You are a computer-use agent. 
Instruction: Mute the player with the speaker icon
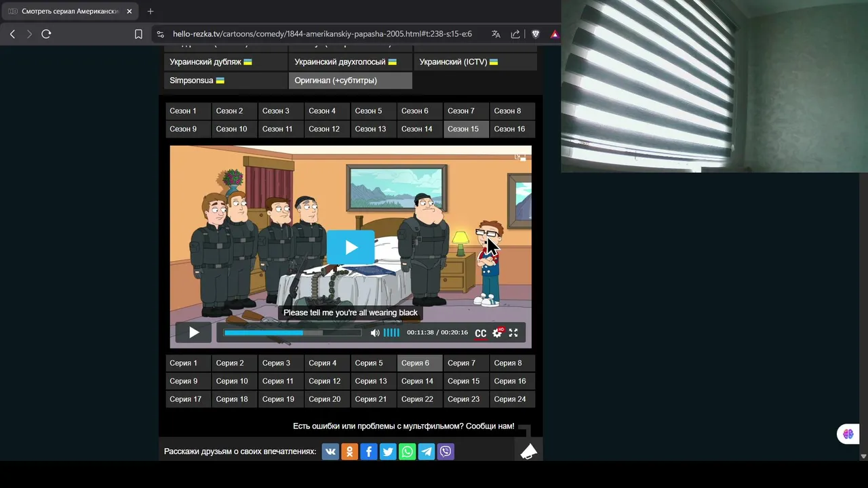coord(374,333)
